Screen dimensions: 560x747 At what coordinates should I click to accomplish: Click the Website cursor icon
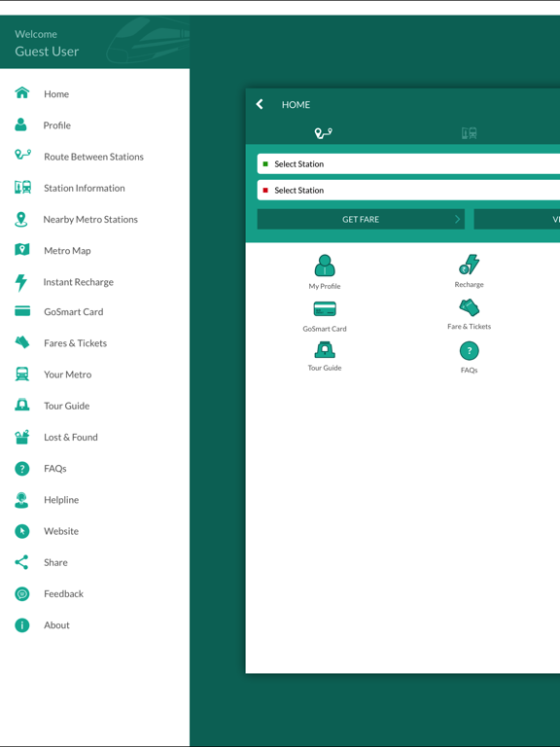(x=22, y=531)
